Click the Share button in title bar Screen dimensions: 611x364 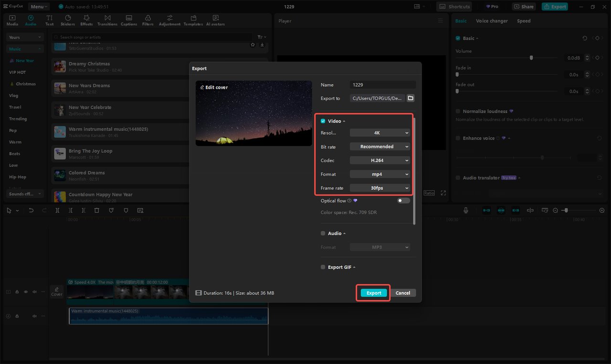(x=524, y=7)
